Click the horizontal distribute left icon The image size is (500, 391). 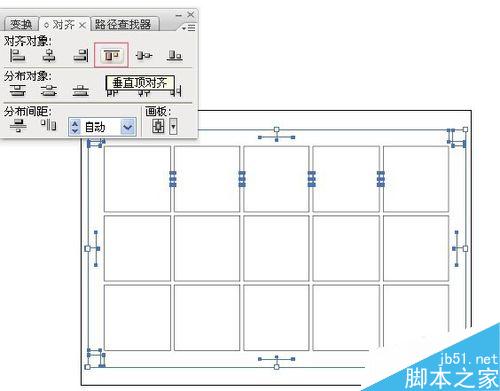click(112, 92)
